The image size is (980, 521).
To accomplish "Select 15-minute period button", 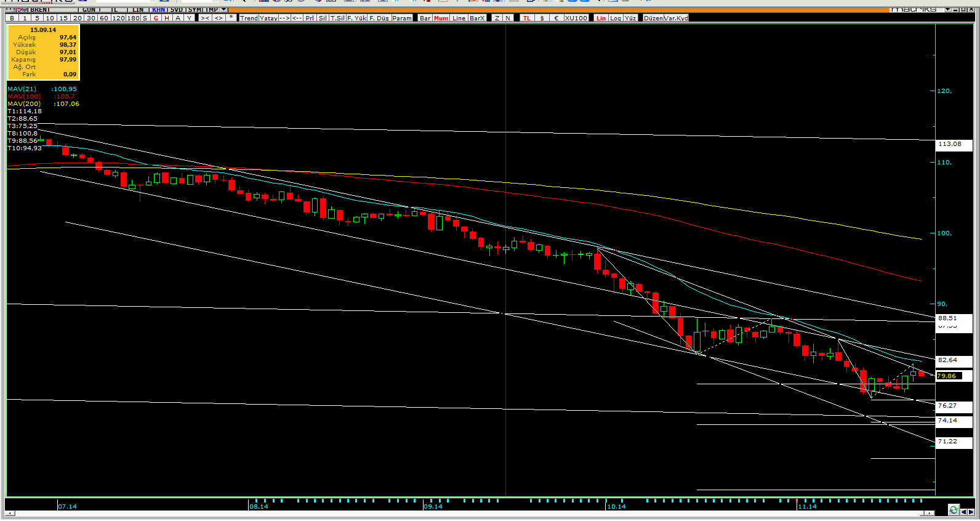I will (63, 18).
